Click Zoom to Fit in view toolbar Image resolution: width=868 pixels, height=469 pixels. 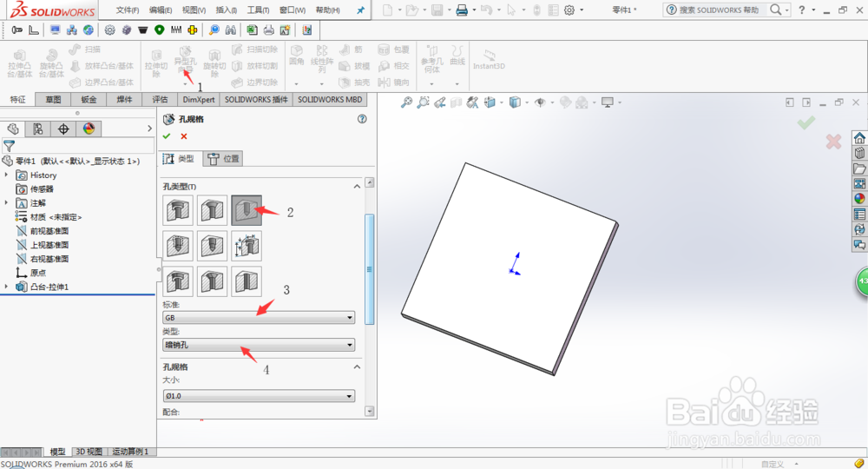coord(406,102)
